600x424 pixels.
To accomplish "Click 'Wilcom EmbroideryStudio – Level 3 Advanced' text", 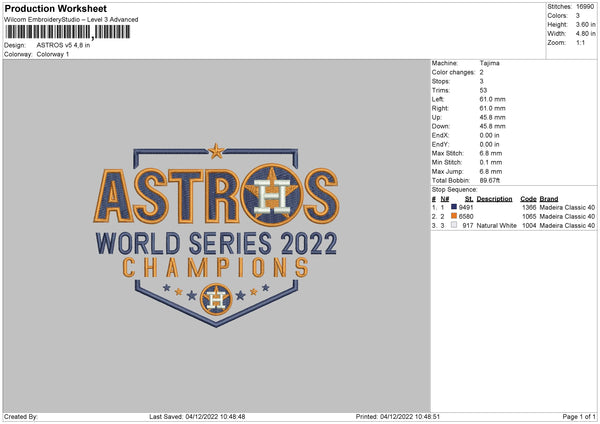I will [71, 20].
